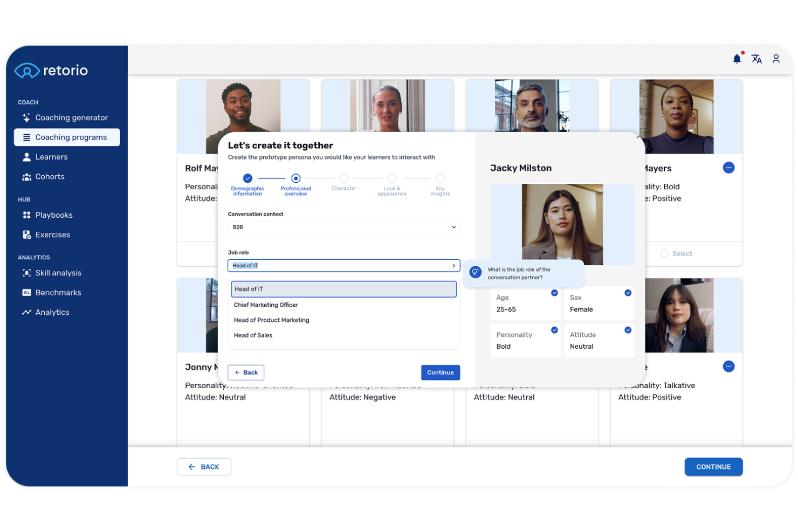Toggle the checkmark on the Attitude card
Viewport: 798px width, 532px height.
click(x=627, y=329)
